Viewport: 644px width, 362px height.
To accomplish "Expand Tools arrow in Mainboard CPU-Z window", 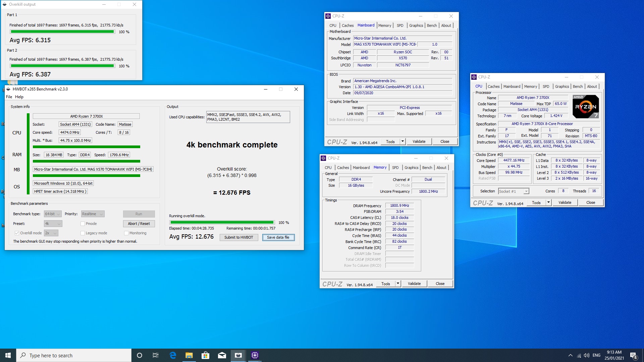I will (x=402, y=141).
